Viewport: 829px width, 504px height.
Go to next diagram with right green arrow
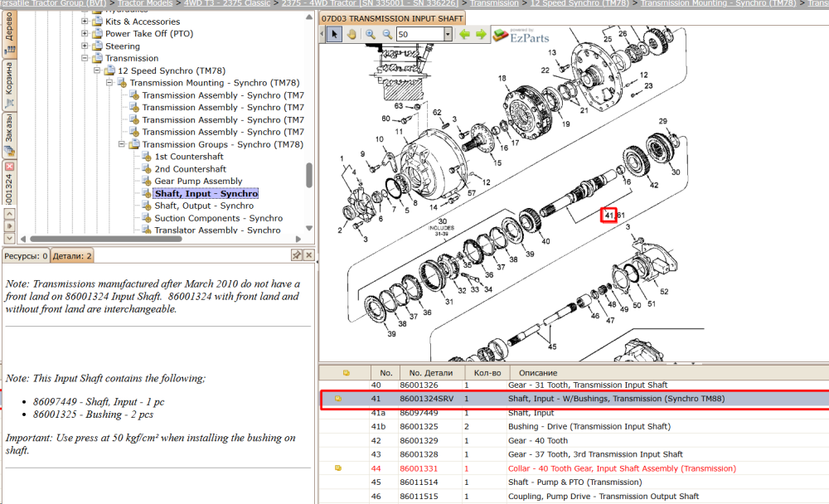click(481, 34)
